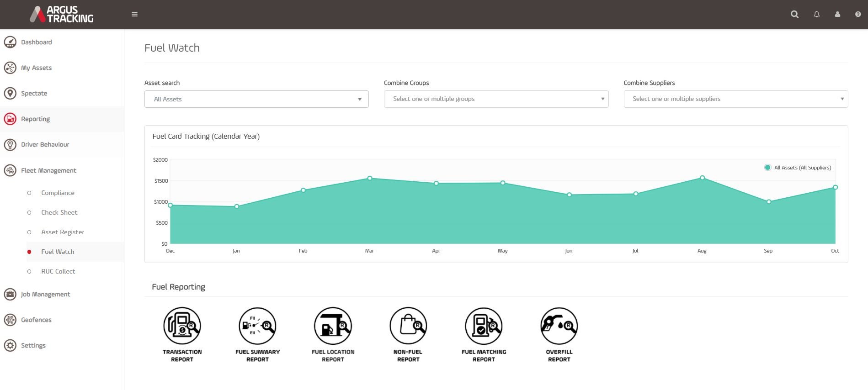Click the Dec data point on chart
This screenshot has width=868, height=390.
170,205
